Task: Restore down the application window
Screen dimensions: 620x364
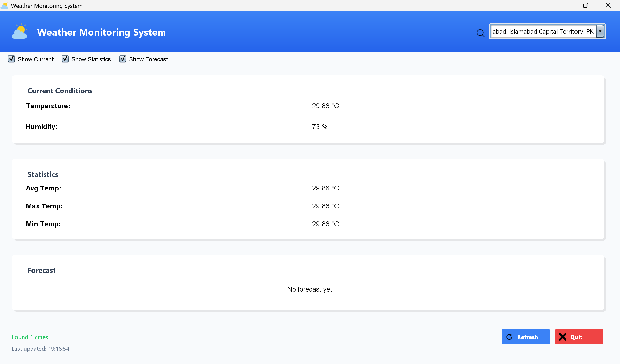Action: 585,5
